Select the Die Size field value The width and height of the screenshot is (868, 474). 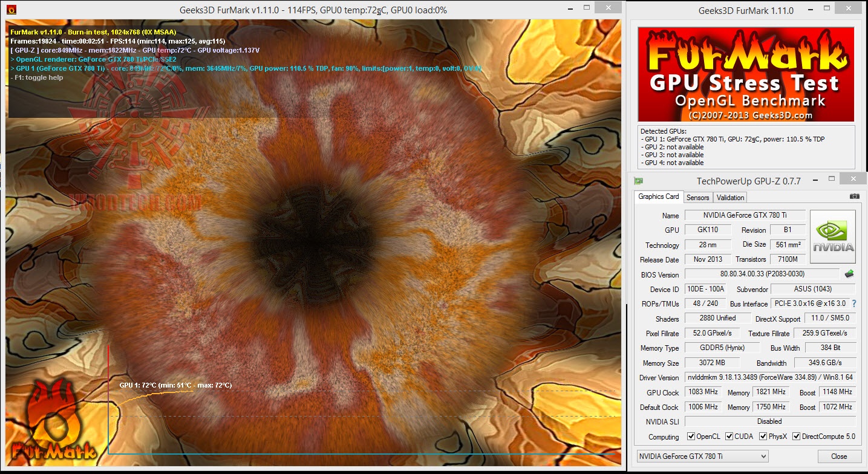point(788,245)
